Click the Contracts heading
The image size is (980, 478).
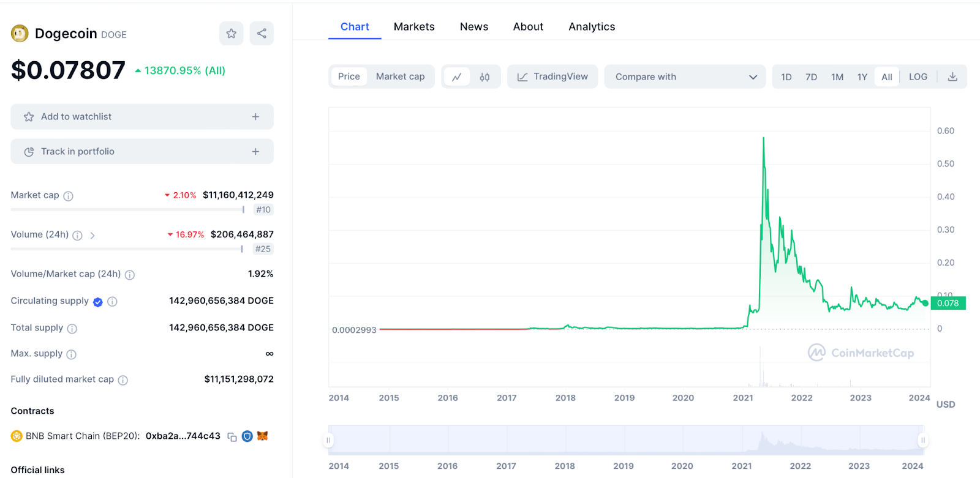pyautogui.click(x=32, y=411)
